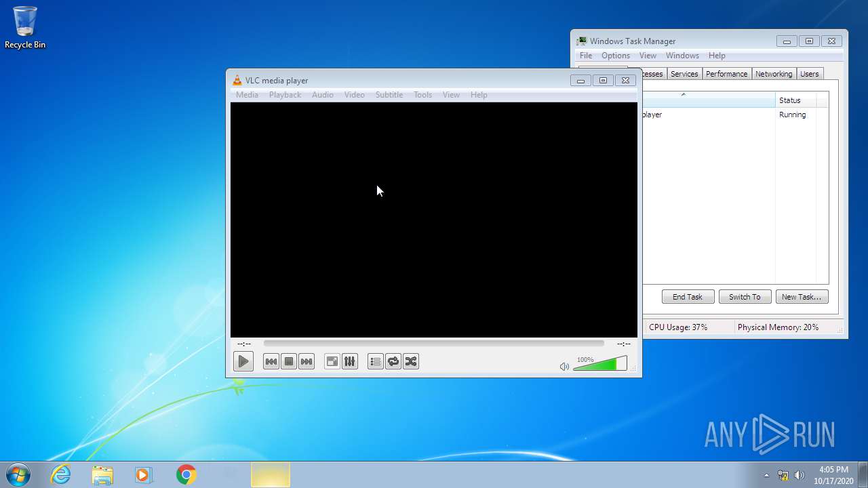Click CPU Usage status text
This screenshot has width=868, height=488.
coord(678,327)
